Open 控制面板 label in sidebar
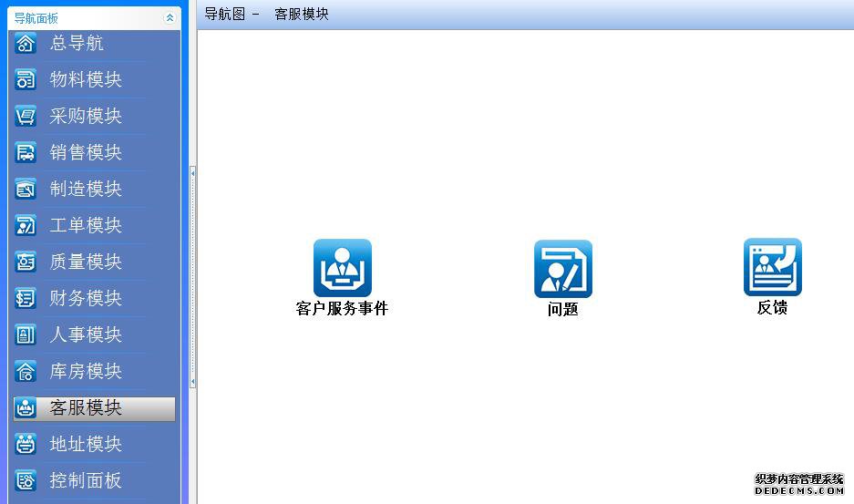 [x=86, y=481]
